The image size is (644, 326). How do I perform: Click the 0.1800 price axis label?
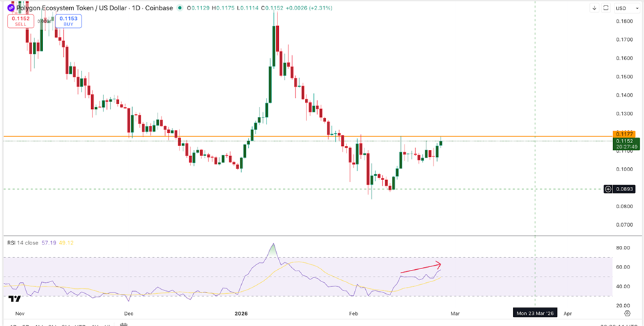[623, 21]
